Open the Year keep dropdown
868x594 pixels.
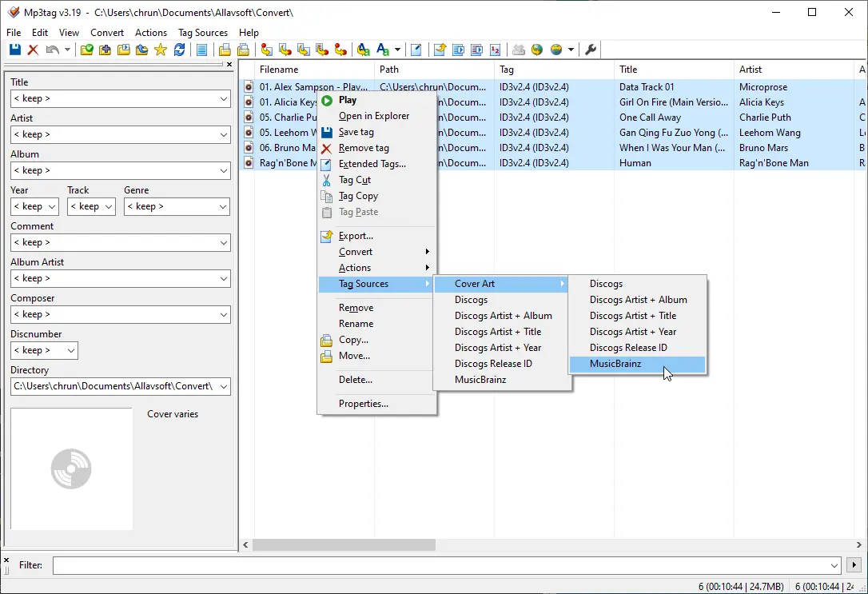[x=52, y=206]
